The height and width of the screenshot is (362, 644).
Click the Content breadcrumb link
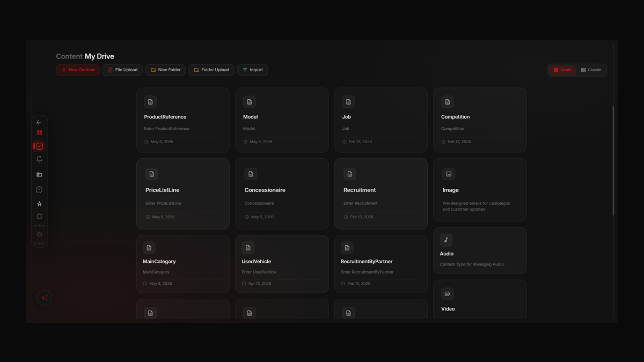69,56
